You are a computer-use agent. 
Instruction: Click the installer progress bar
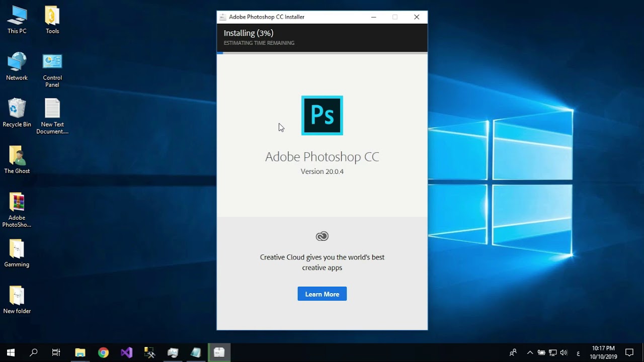pyautogui.click(x=322, y=52)
